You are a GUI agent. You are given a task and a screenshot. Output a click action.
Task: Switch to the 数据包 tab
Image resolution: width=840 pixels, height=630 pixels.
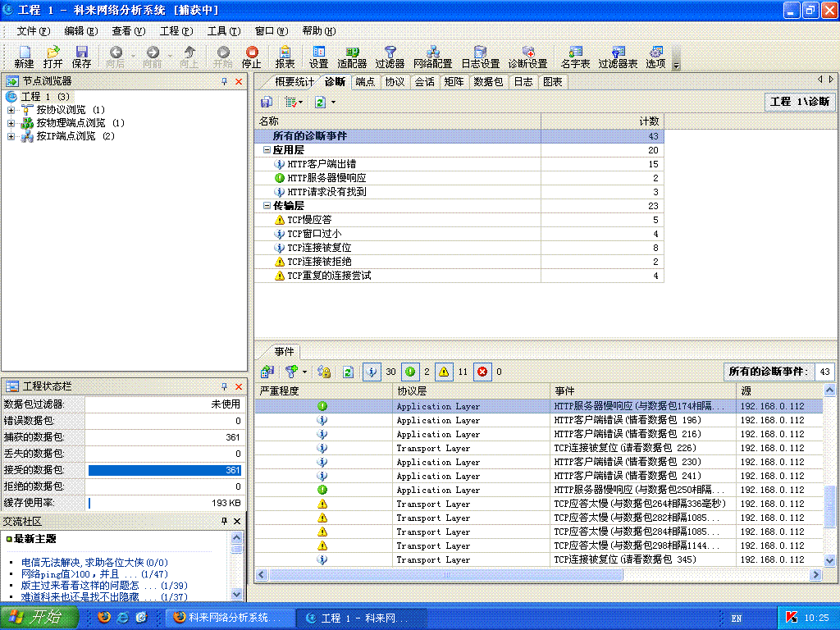pos(488,82)
